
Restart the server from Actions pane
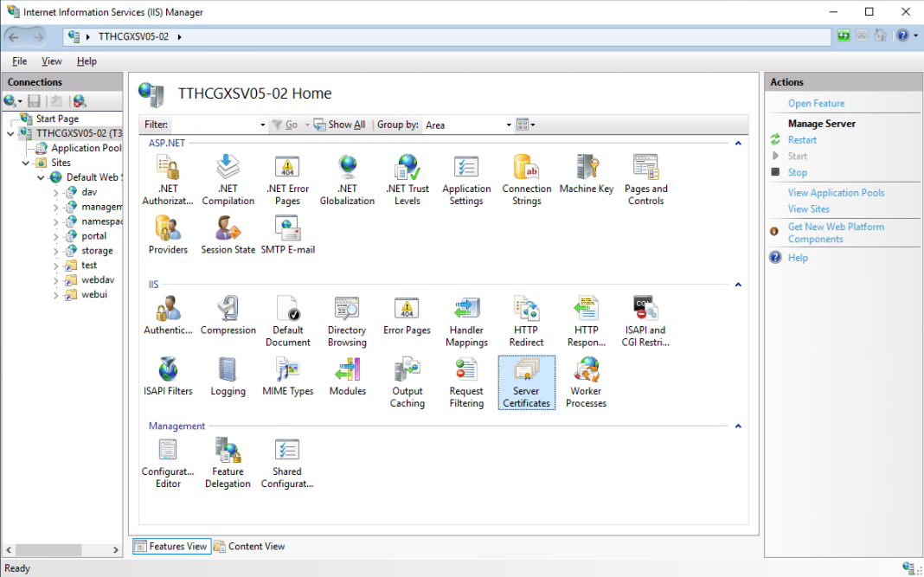click(x=802, y=139)
